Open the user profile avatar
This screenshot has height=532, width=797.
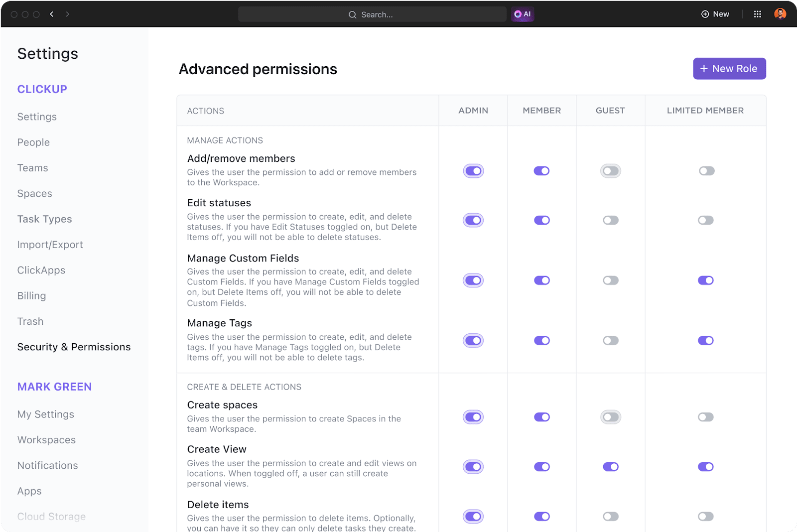tap(780, 14)
